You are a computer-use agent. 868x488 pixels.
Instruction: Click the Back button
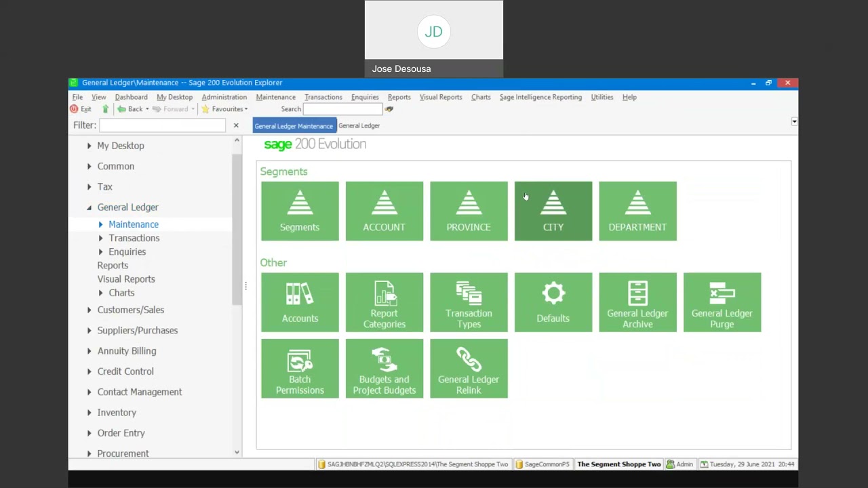130,109
